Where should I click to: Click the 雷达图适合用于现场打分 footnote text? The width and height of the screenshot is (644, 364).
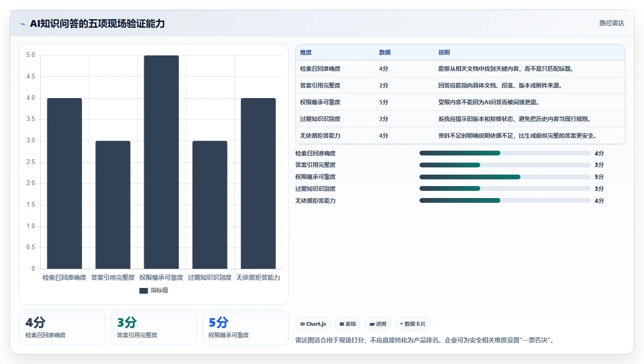coord(425,341)
